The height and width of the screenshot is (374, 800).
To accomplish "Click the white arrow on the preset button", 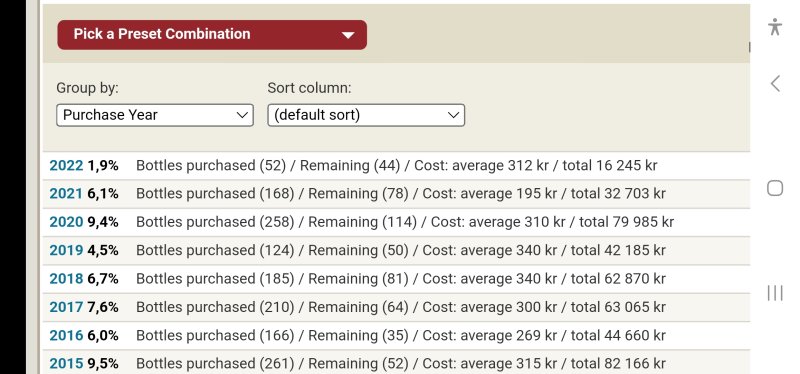I will [348, 35].
